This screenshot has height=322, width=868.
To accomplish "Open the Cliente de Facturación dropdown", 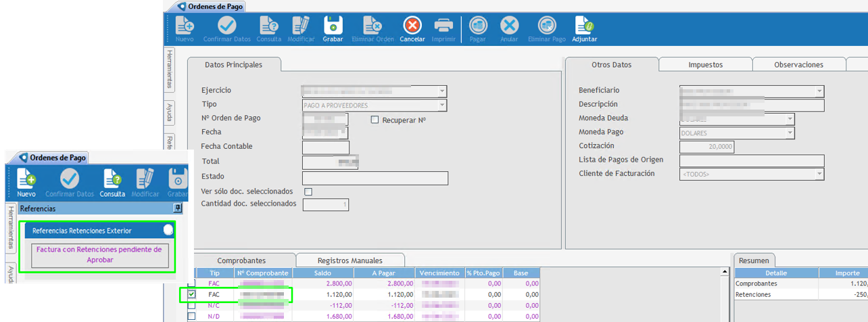I will (x=819, y=175).
